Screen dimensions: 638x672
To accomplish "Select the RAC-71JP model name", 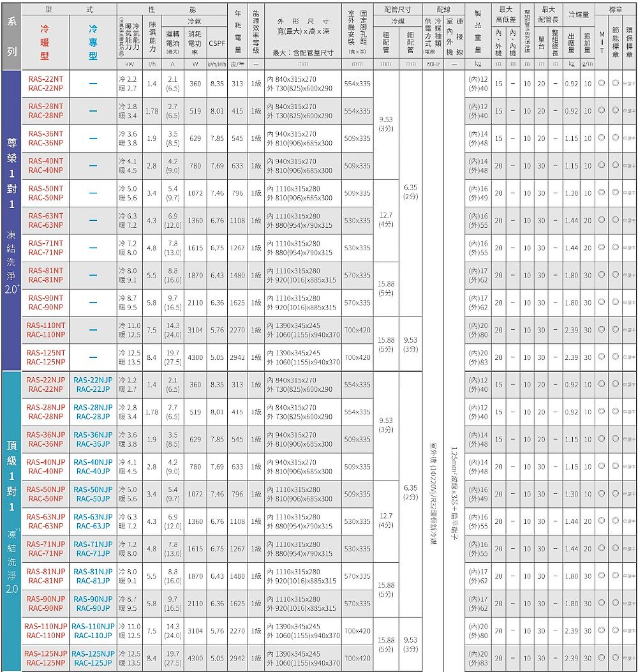I will (93, 554).
